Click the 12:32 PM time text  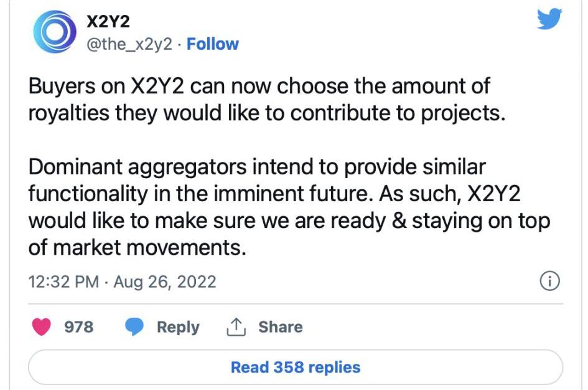coord(64,282)
